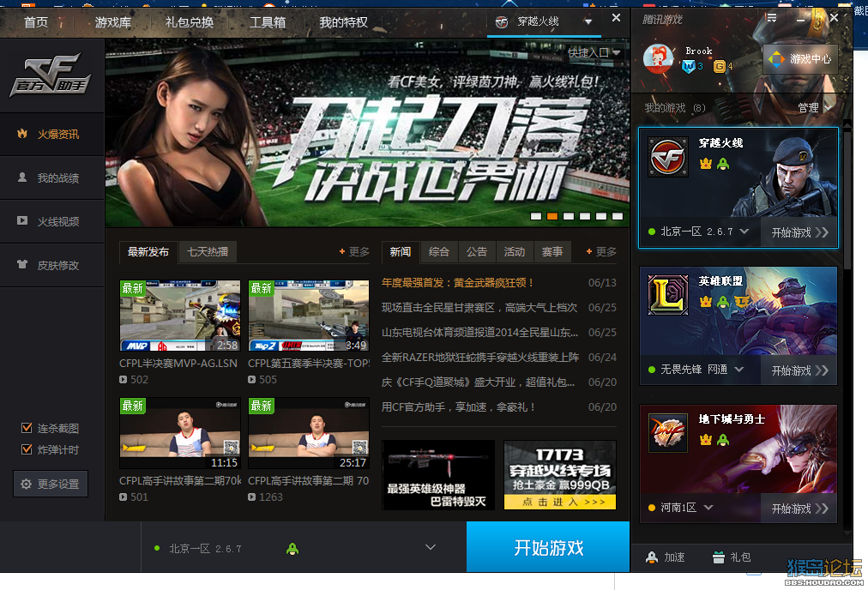Image resolution: width=868 pixels, height=590 pixels.
Task: Switch to the 七天热播 tab
Action: [x=208, y=252]
